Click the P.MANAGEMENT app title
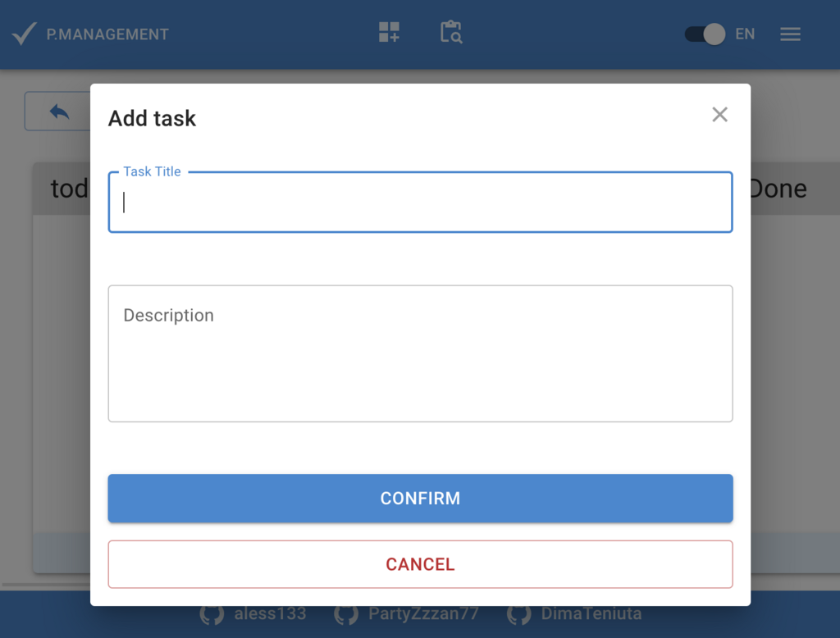840x638 pixels. pyautogui.click(x=107, y=34)
